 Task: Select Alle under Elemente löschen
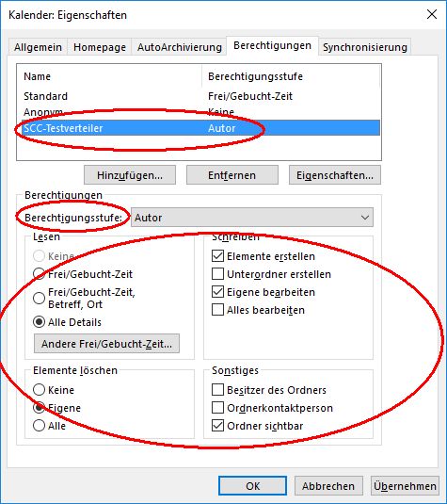(39, 426)
